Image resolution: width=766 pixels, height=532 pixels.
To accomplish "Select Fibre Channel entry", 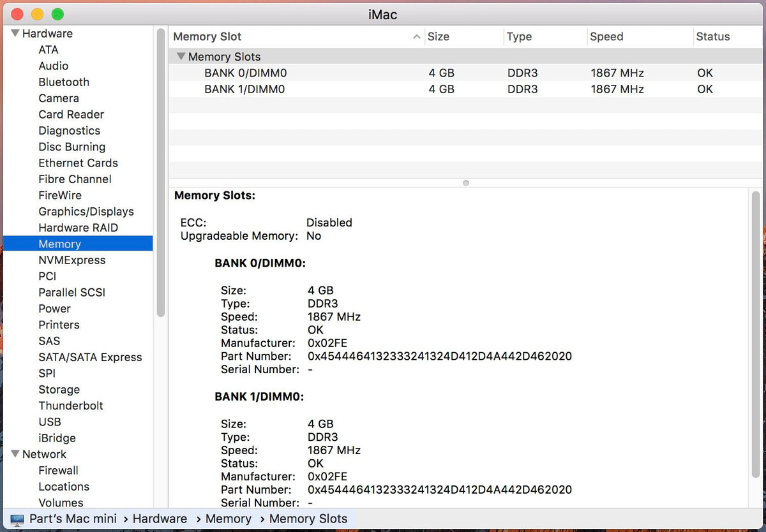I will click(x=75, y=179).
